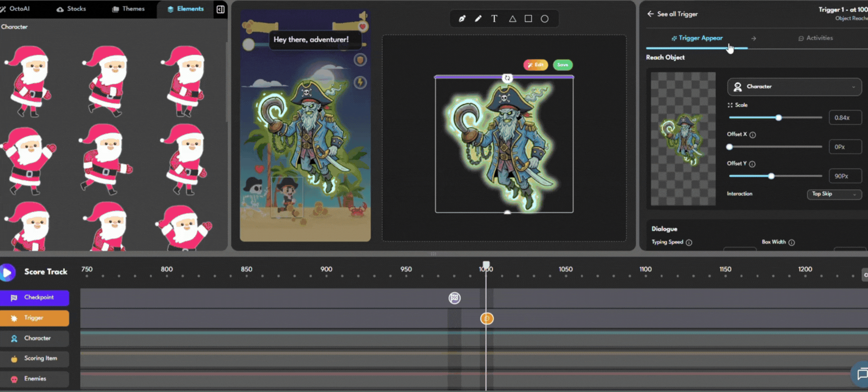Select the orange trigger marker on timeline
Viewport: 868px width, 392px height.
pos(487,319)
